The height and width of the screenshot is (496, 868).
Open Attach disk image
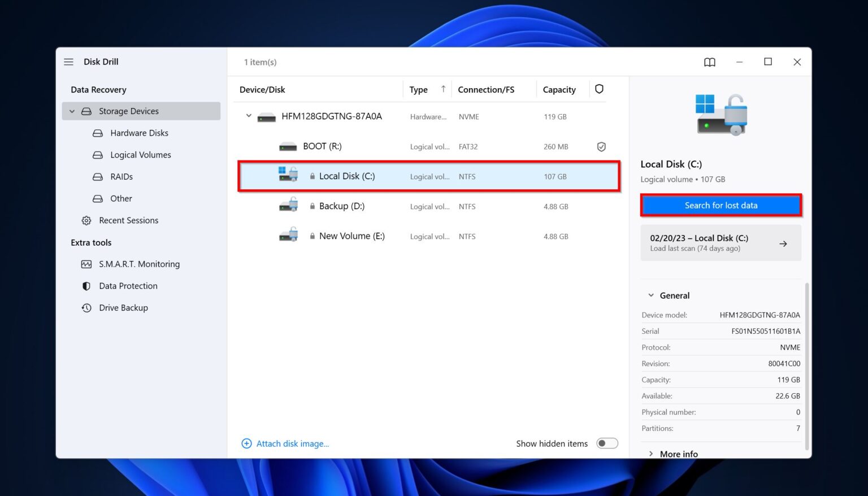[292, 443]
